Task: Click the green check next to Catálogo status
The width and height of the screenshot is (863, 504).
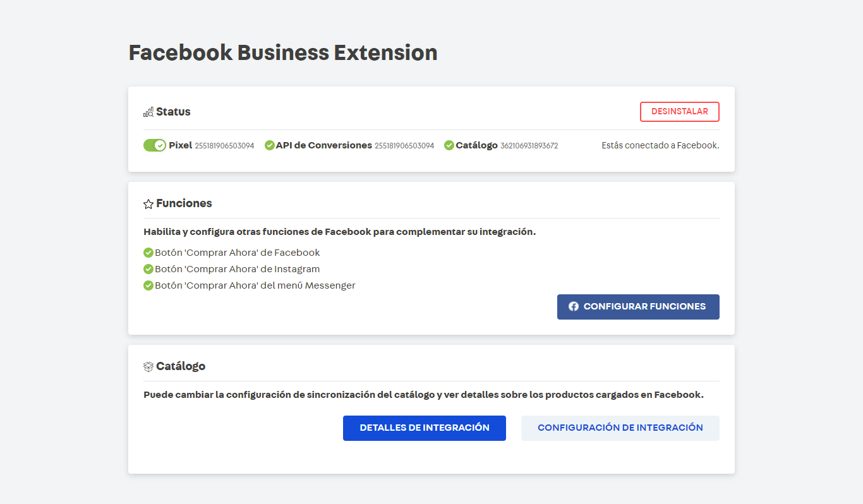Action: coord(449,145)
